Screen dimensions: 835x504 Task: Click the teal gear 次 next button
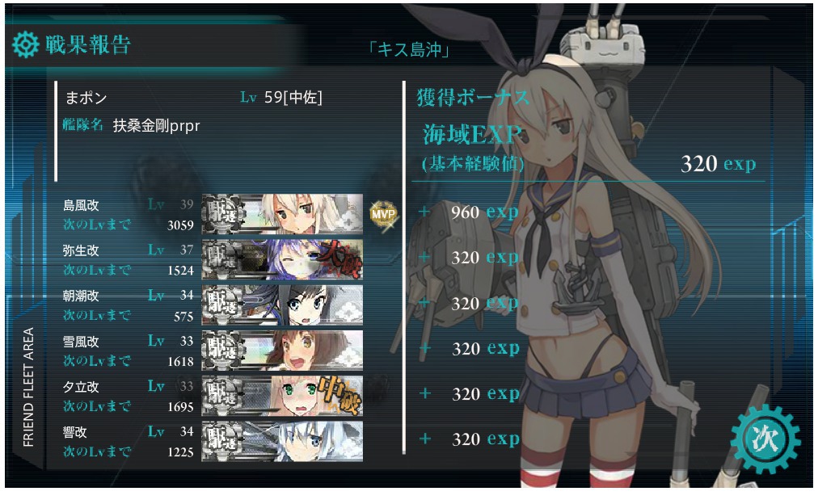pos(765,439)
